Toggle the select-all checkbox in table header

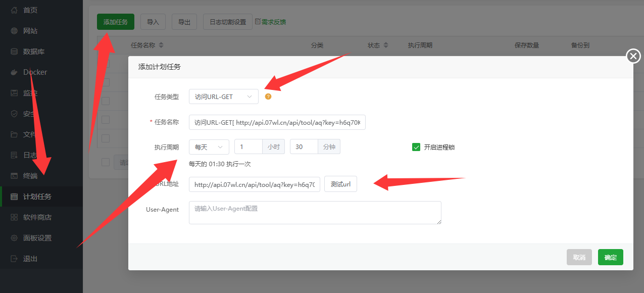pos(106,45)
